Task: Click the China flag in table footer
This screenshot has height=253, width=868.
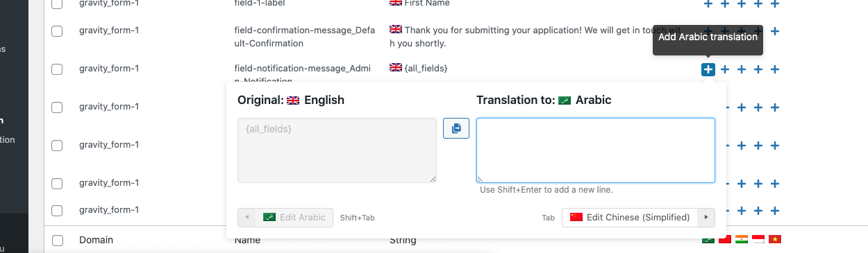Action: pos(724,240)
